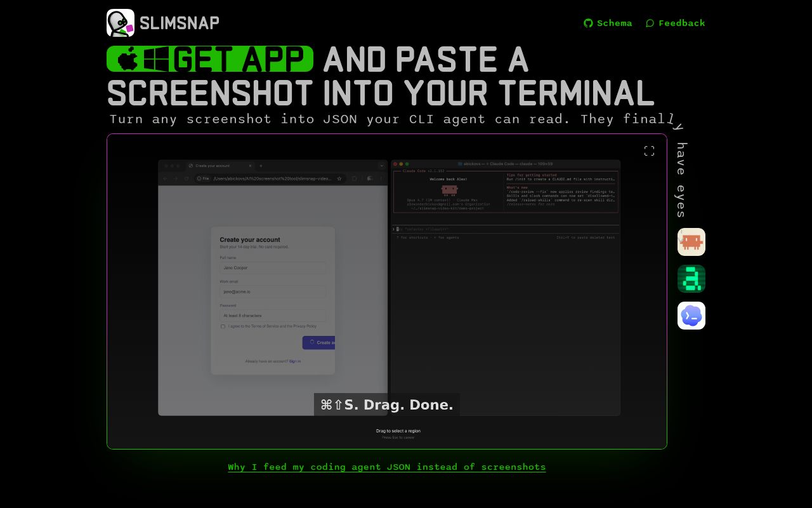Click 'Welcome back Alex!' in the terminal
The height and width of the screenshot is (508, 812).
[449, 179]
